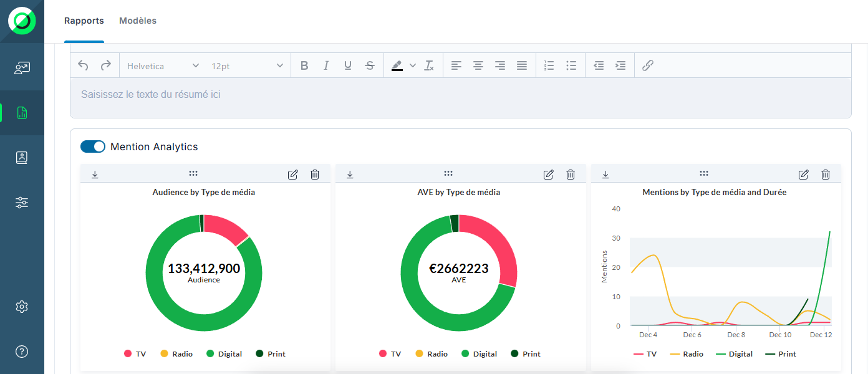Viewport: 868px width, 374px height.
Task: Undo the last change in the summary editor
Action: [x=82, y=65]
